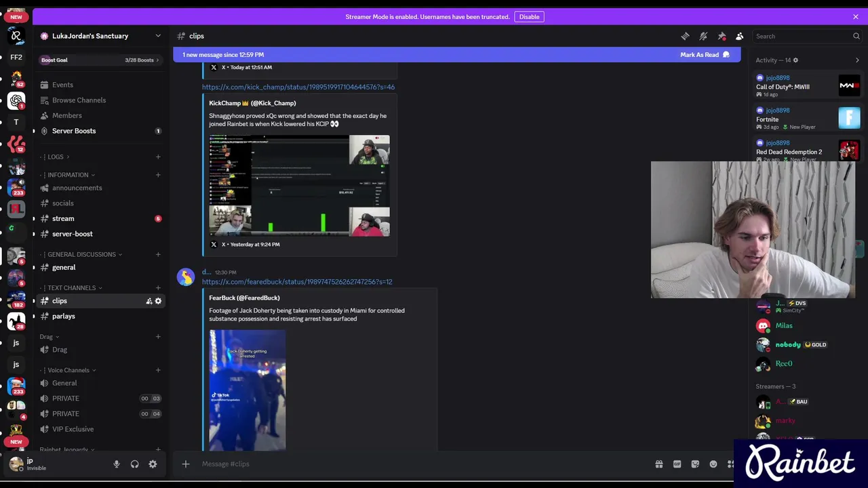Open the kick_champ x.com status link
Image resolution: width=868 pixels, height=488 pixels.
[x=298, y=87]
